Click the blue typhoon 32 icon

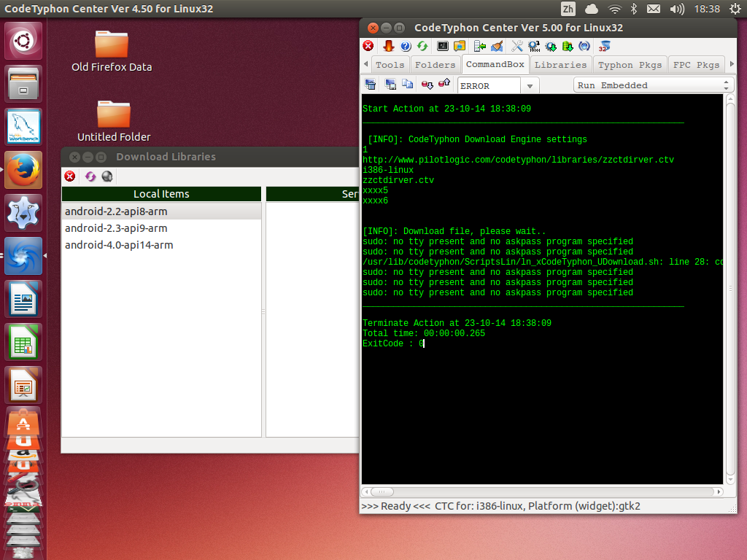click(605, 46)
